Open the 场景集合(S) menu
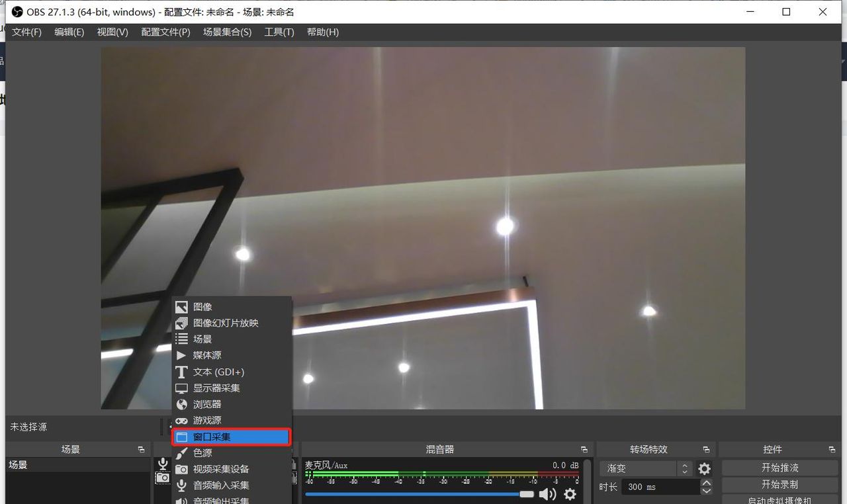The image size is (847, 504). [227, 32]
